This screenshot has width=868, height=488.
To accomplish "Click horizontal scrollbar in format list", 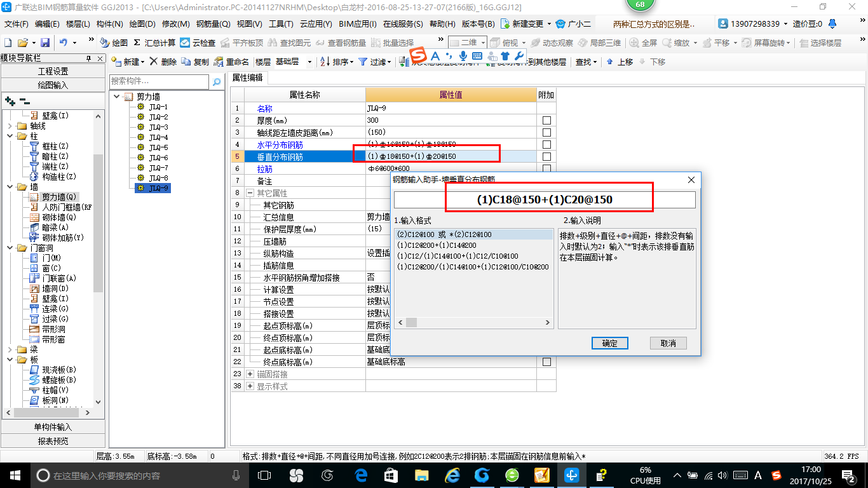I will [473, 323].
